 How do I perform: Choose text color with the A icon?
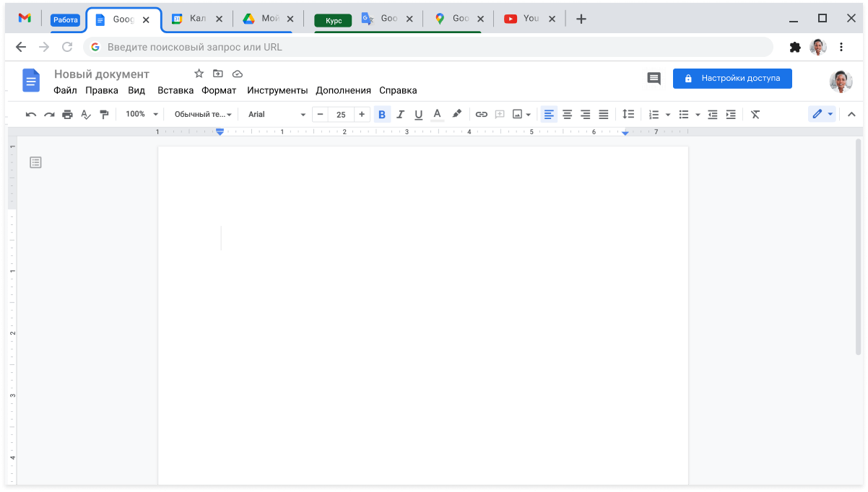click(437, 115)
